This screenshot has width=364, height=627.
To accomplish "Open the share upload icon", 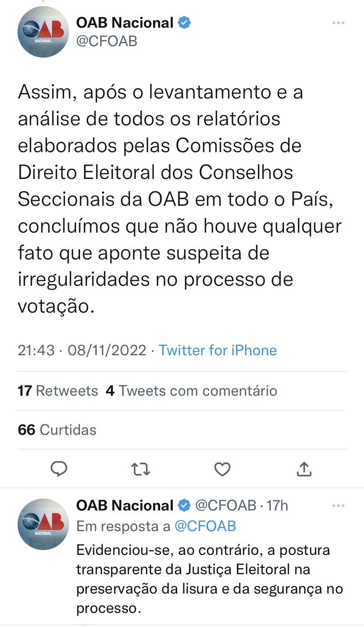I will [304, 469].
